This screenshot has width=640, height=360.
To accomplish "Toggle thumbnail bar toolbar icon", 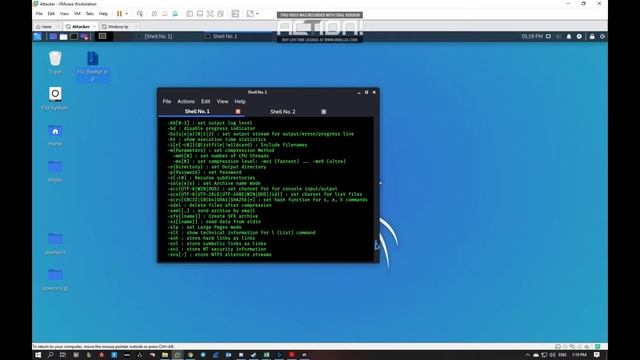I will [200, 13].
